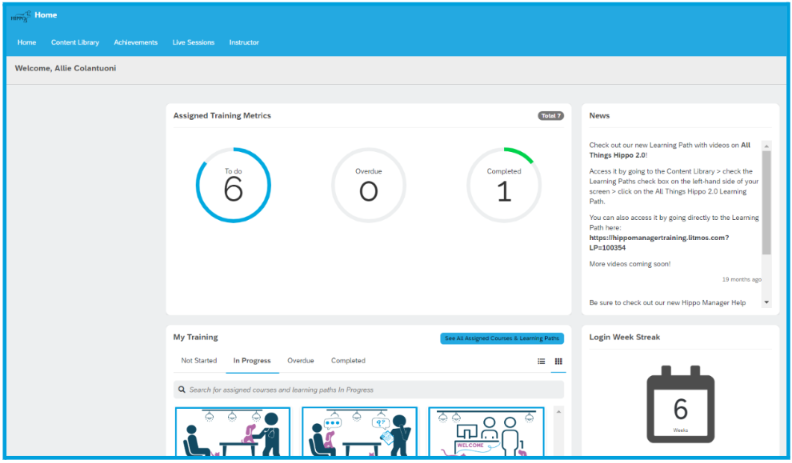The height and width of the screenshot is (463, 792).
Task: Click the Assigned Training Metrics heading
Action: (x=222, y=116)
